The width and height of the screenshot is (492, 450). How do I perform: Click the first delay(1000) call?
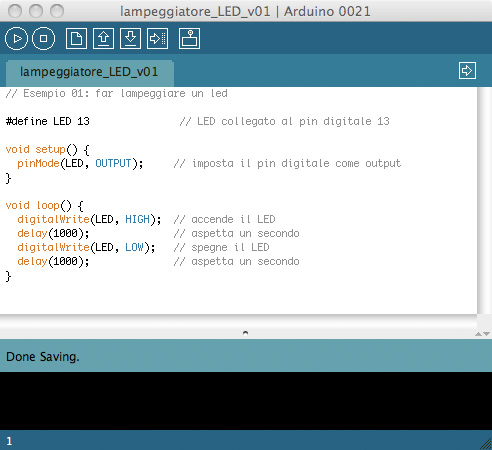click(x=53, y=233)
